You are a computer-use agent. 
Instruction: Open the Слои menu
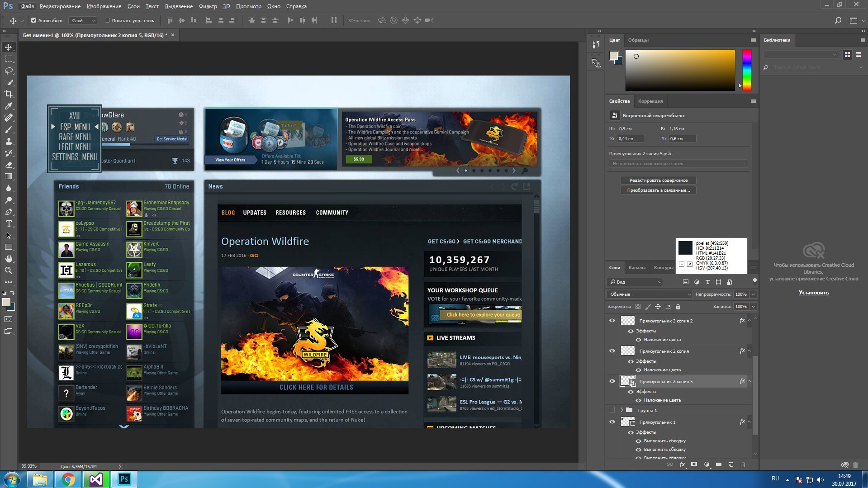click(x=133, y=6)
